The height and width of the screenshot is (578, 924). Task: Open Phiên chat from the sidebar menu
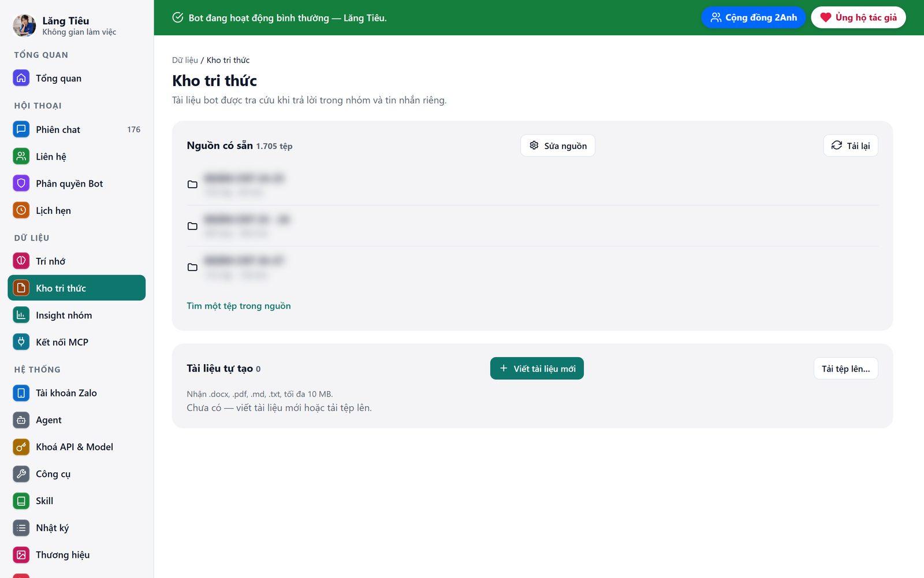click(x=77, y=129)
